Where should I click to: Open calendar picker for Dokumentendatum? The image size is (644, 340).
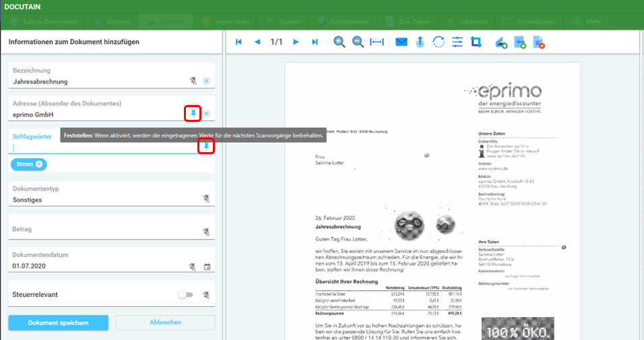207,267
